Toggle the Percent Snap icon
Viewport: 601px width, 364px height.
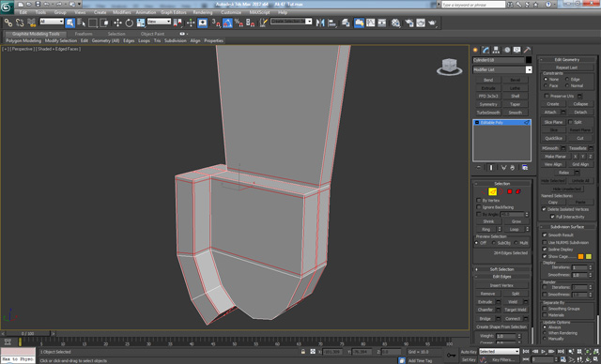click(239, 23)
